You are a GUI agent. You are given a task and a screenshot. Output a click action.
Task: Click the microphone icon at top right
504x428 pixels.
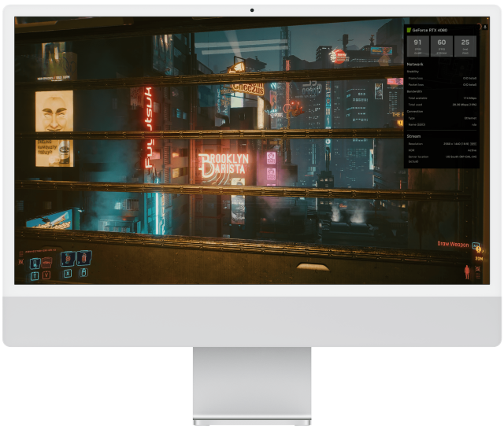pyautogui.click(x=484, y=28)
